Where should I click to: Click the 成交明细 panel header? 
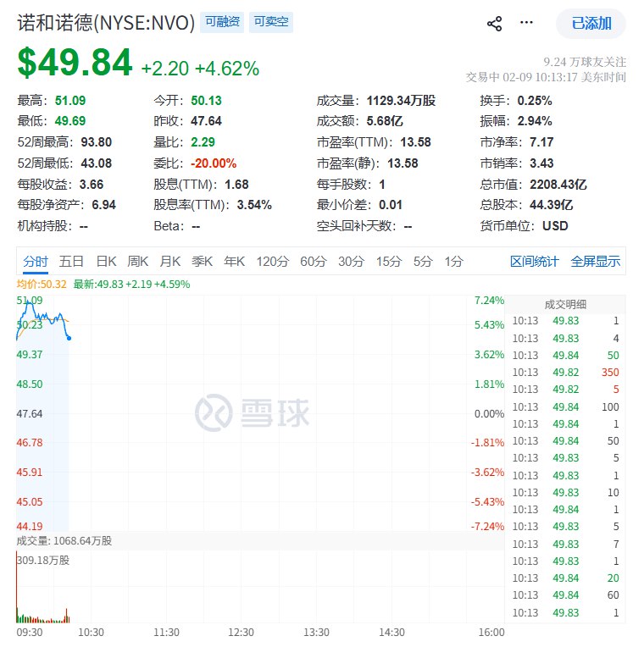tap(565, 304)
